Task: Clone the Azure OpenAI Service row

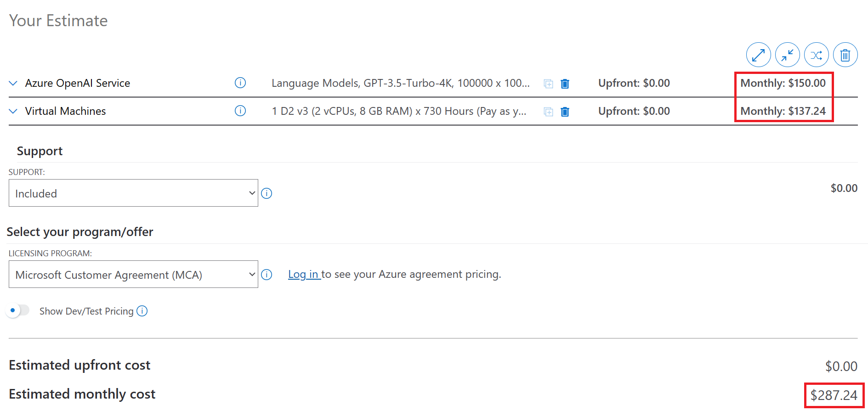Action: (x=548, y=84)
